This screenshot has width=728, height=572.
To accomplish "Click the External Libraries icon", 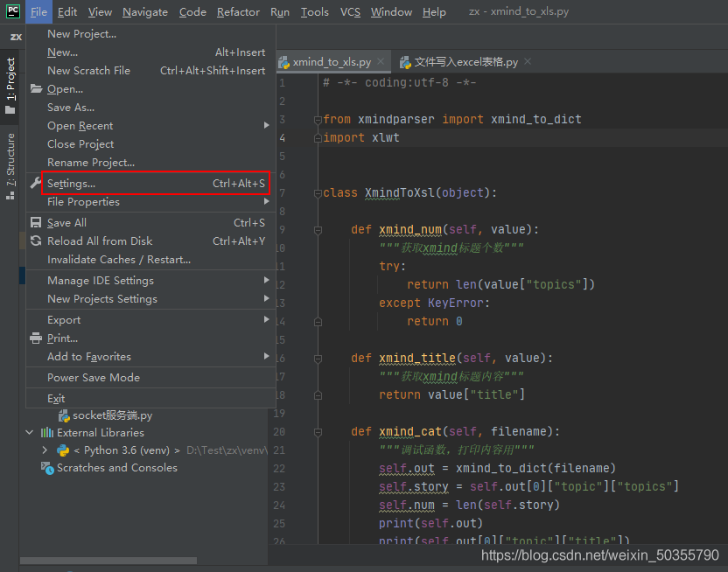I will point(47,433).
